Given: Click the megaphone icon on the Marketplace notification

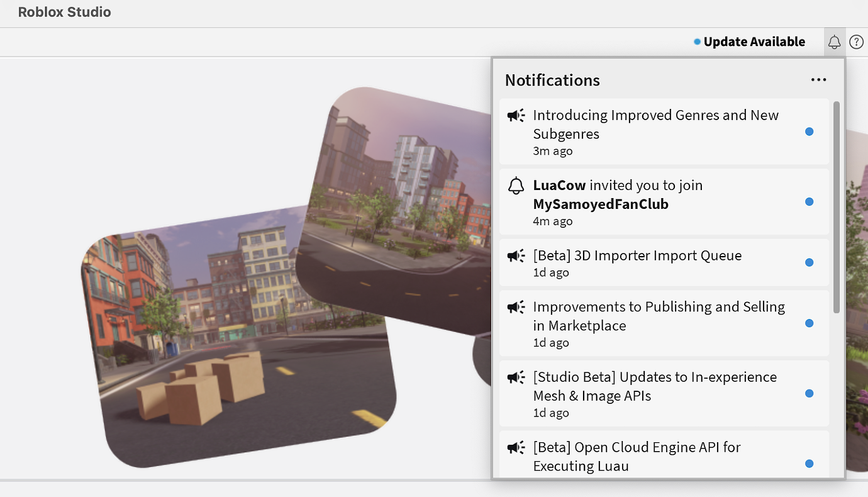Looking at the screenshot, I should pos(516,307).
